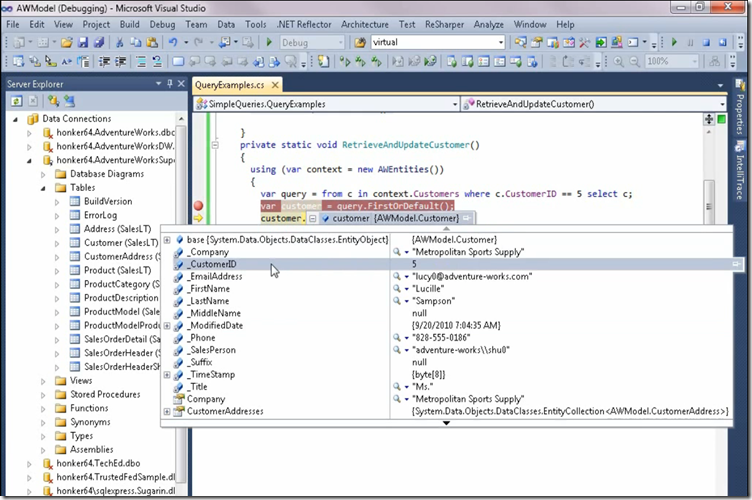Expand the _TimeStamp node
This screenshot has width=752, height=500.
(167, 374)
